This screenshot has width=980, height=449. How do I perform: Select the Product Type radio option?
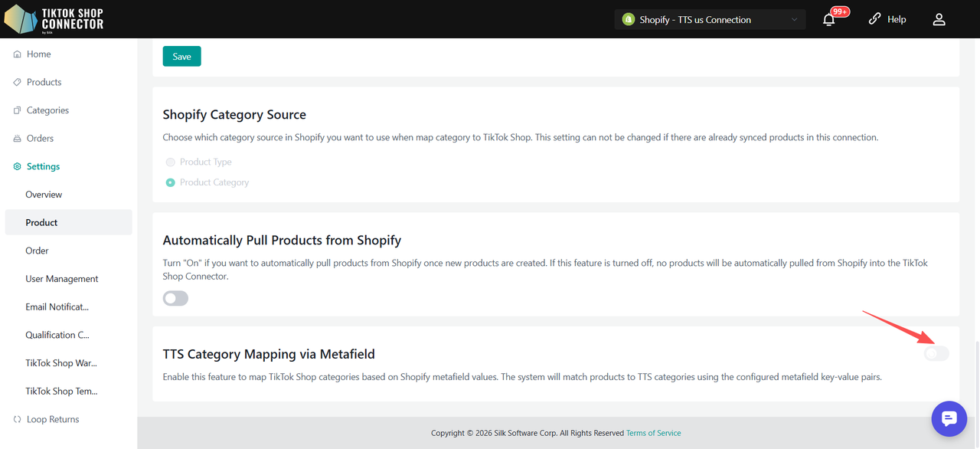click(x=171, y=162)
